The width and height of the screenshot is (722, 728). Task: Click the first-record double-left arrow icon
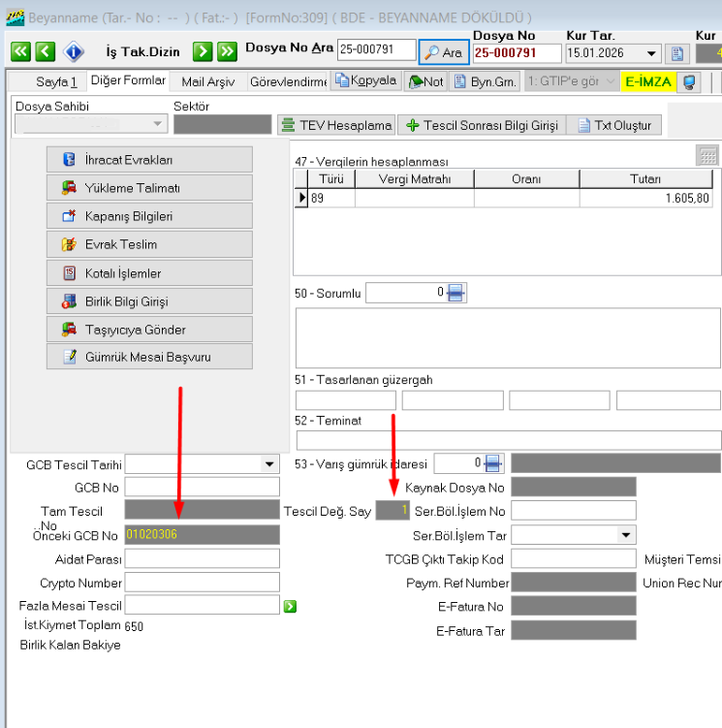(x=20, y=52)
